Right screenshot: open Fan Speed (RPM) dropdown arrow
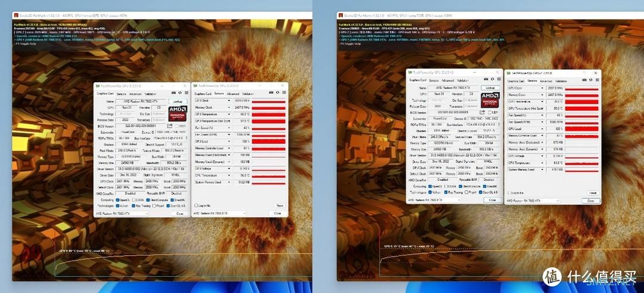Screen dimensions: 644x293 (542, 122)
